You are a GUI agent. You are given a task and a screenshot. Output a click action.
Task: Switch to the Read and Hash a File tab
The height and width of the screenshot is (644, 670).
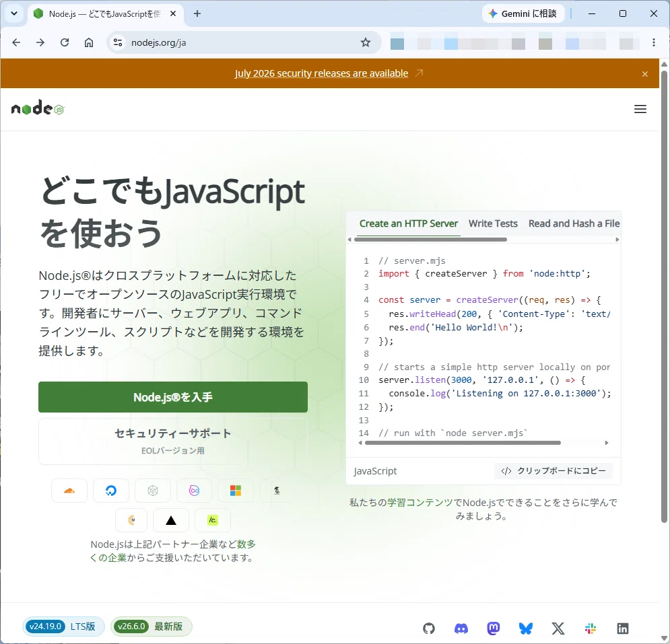[x=574, y=223]
